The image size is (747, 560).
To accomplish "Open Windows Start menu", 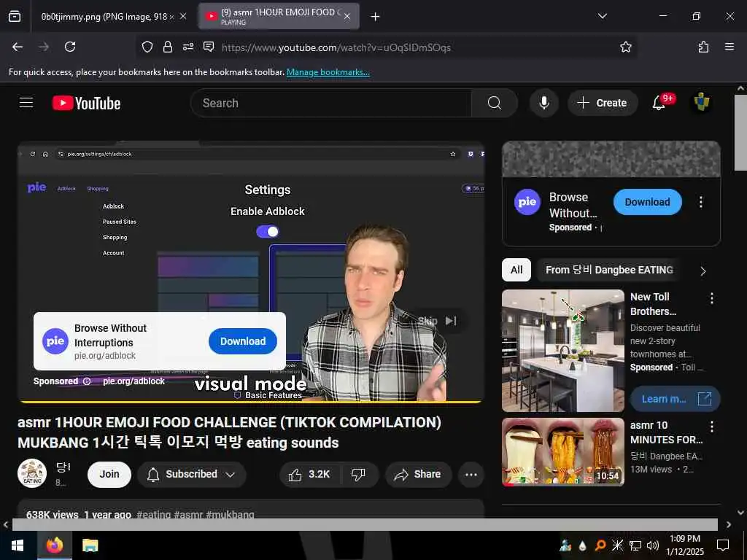I will click(18, 545).
